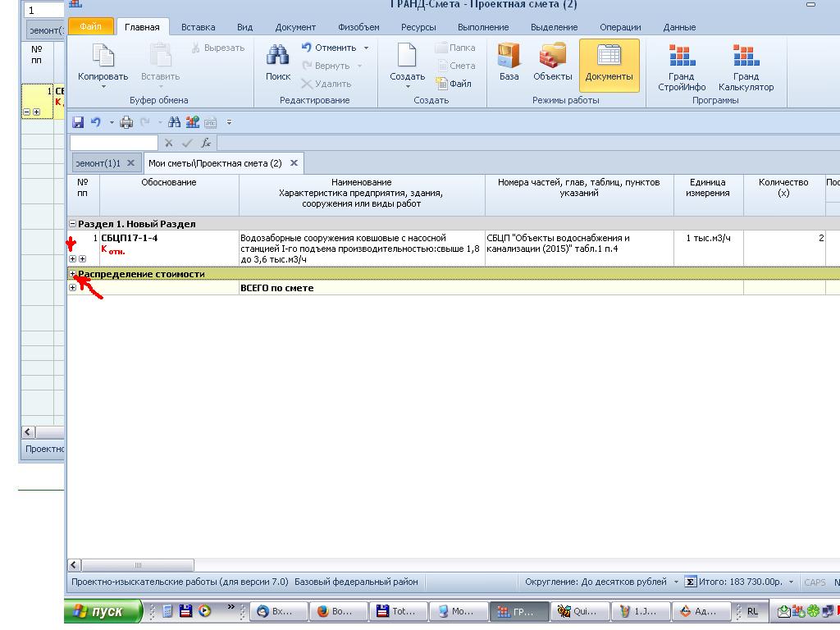The width and height of the screenshot is (840, 630).
Task: Open the customize quick-access toolbar arrow
Action: click(x=229, y=122)
